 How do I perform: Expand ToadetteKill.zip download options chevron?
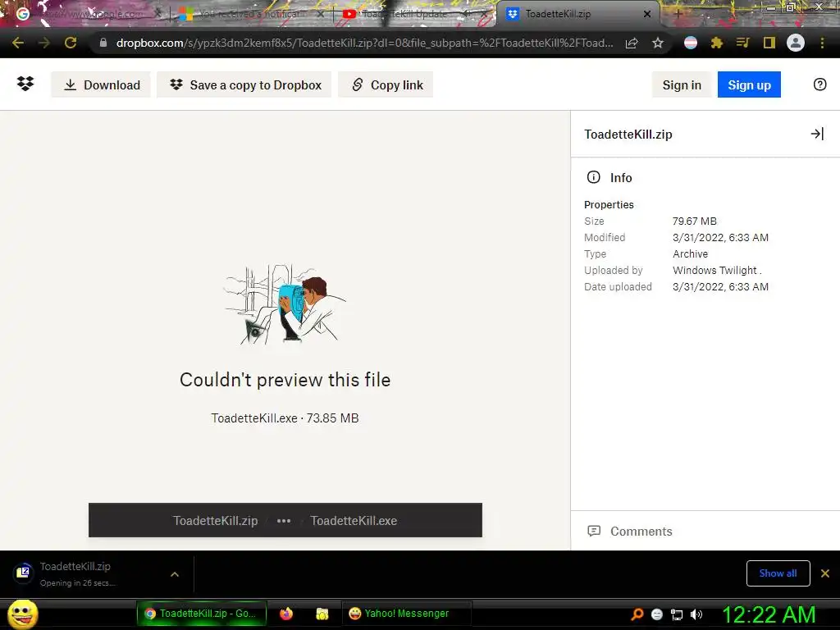pyautogui.click(x=175, y=573)
